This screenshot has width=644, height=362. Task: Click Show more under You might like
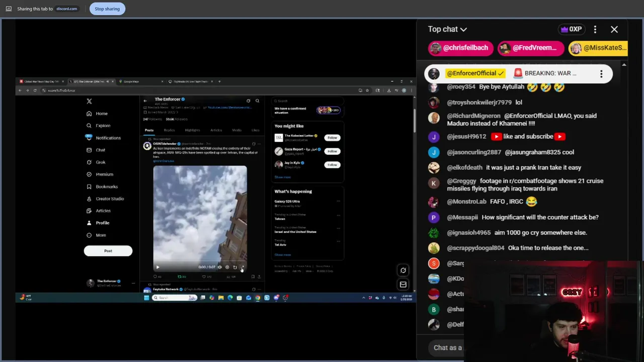pyautogui.click(x=283, y=177)
